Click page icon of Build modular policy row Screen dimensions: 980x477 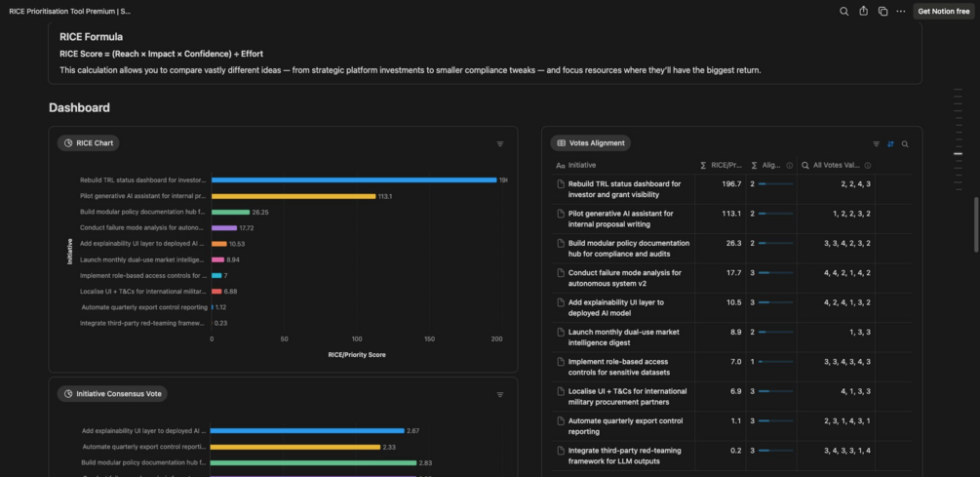coord(561,243)
